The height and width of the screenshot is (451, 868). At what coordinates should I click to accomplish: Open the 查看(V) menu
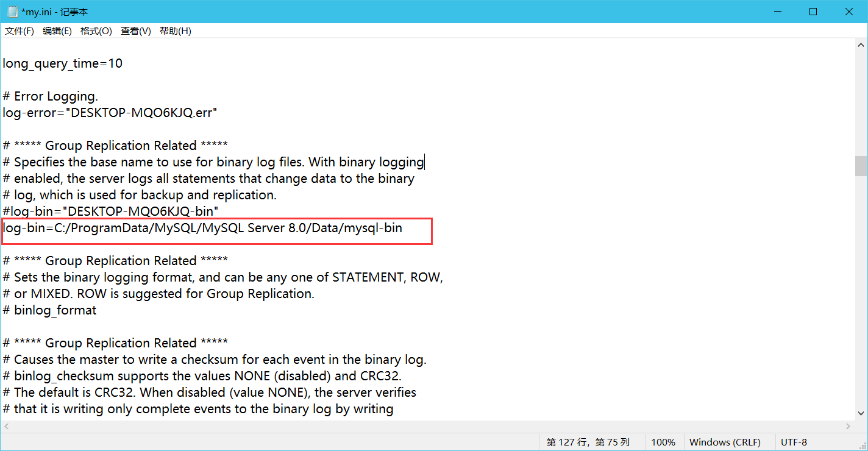click(136, 31)
